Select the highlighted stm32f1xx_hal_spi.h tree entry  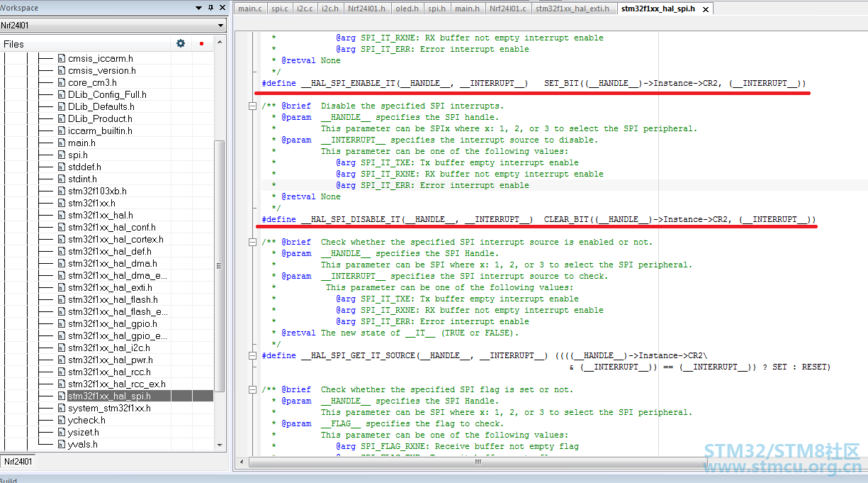[109, 396]
